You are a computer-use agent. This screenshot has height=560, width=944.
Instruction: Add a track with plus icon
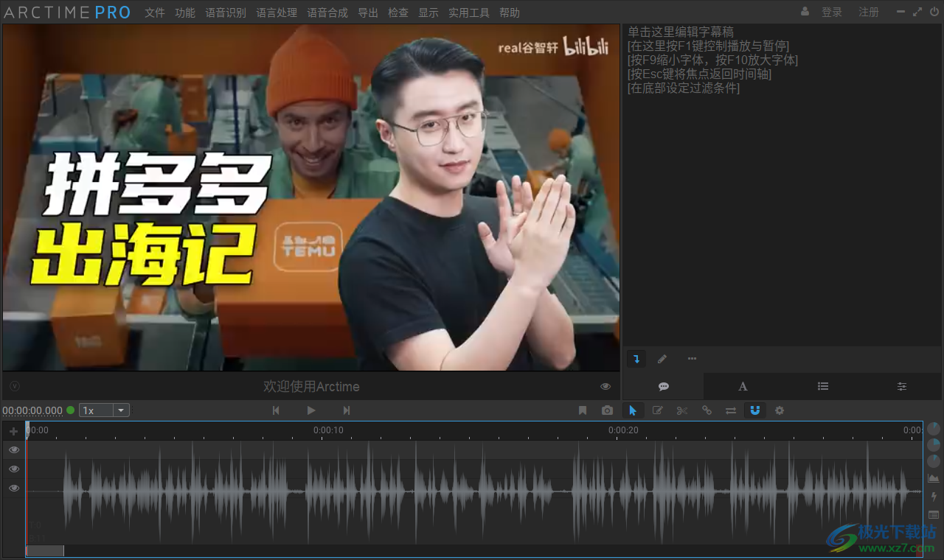pos(13,431)
